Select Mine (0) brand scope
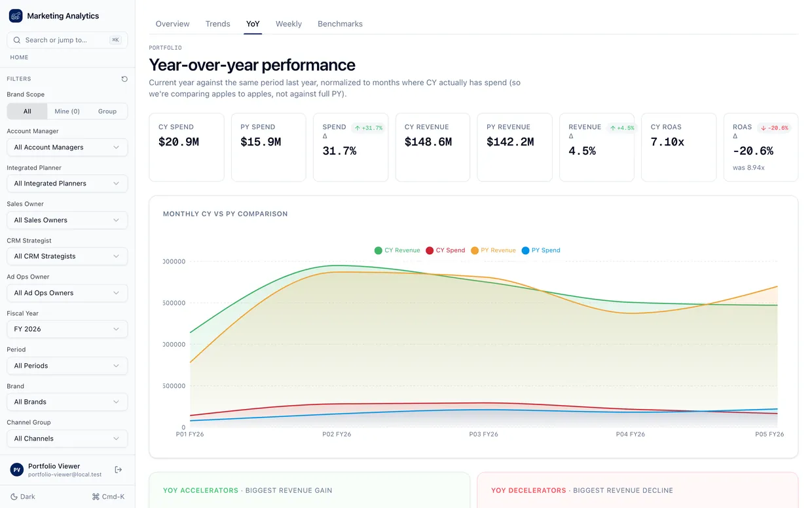The width and height of the screenshot is (812, 508). tap(67, 111)
